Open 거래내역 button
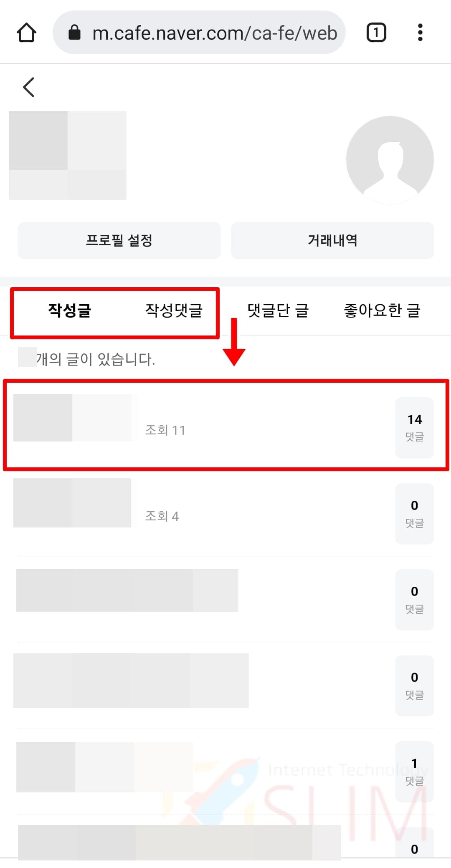Screen dimensions: 451x868 click(332, 240)
